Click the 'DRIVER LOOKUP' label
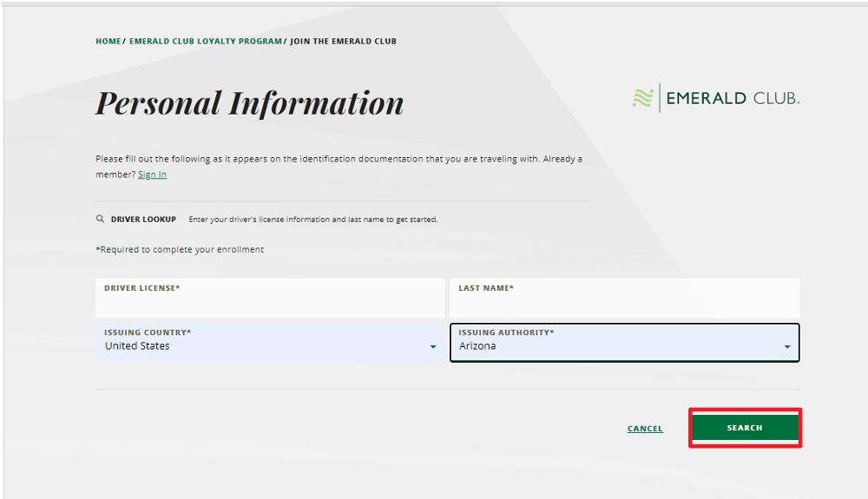The width and height of the screenshot is (868, 499). pyautogui.click(x=143, y=219)
